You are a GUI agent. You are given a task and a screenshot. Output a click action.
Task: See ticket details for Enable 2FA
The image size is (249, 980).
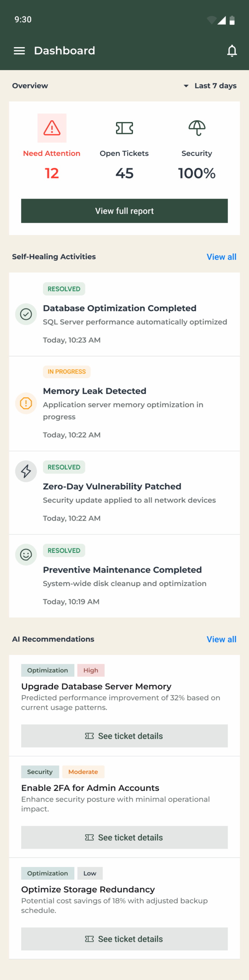(124, 837)
